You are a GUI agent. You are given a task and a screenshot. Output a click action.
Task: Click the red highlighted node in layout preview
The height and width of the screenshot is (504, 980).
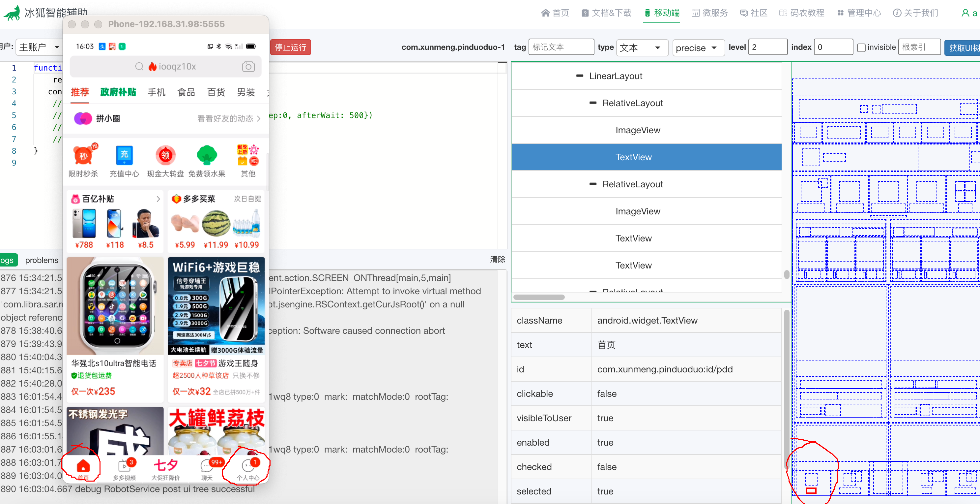[x=811, y=490]
